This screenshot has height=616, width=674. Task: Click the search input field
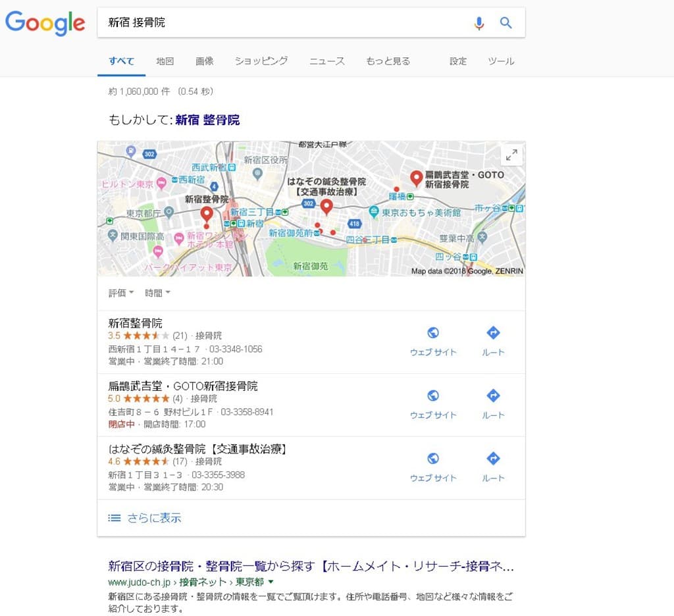(283, 23)
